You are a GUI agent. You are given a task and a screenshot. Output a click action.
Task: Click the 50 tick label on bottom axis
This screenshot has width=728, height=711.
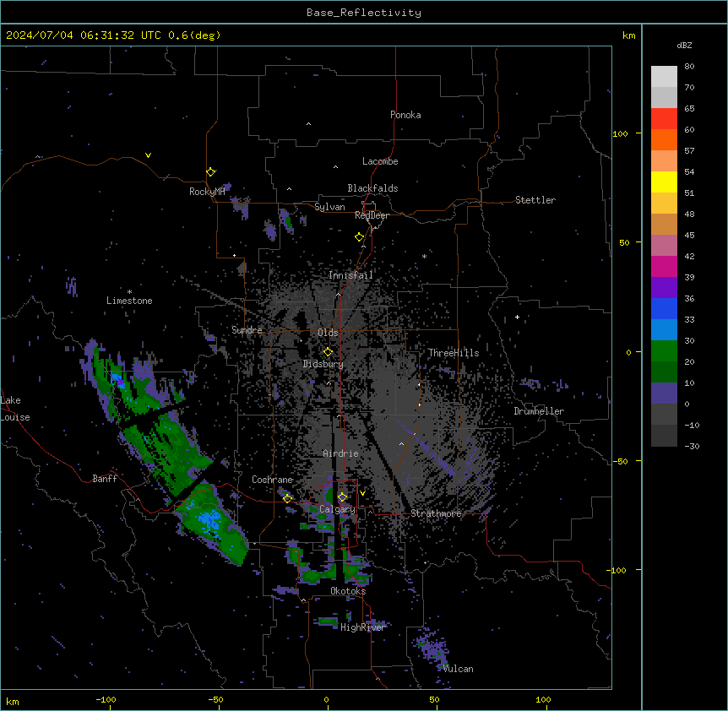tap(434, 699)
